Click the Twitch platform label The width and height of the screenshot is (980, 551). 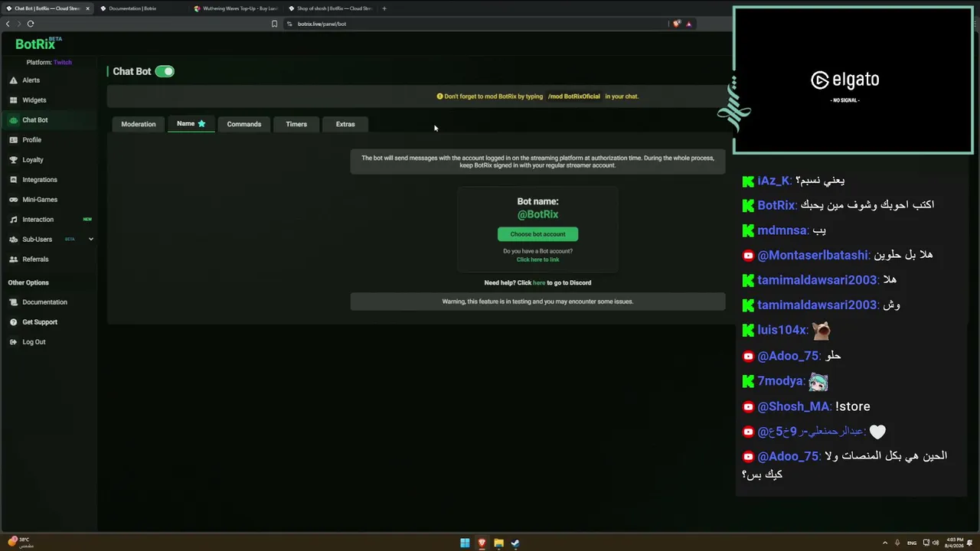(63, 63)
